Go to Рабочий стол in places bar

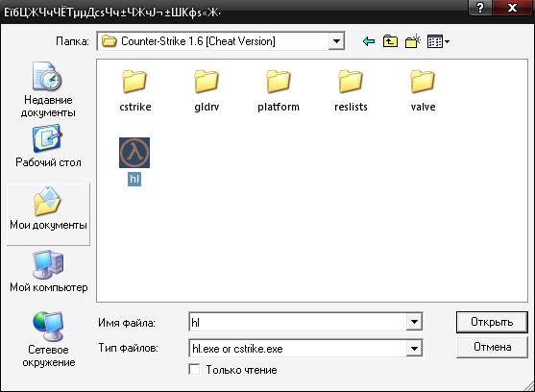[x=48, y=146]
